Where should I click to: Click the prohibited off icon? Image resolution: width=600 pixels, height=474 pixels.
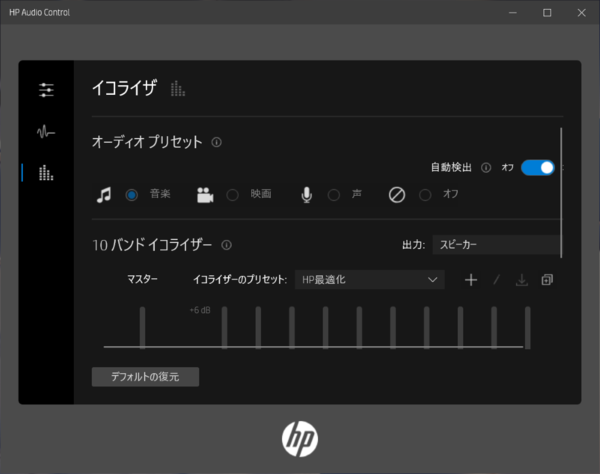click(x=397, y=195)
